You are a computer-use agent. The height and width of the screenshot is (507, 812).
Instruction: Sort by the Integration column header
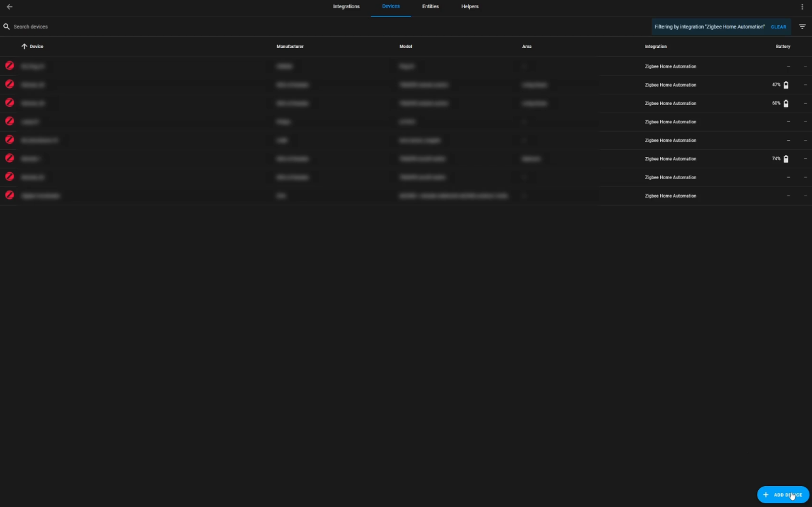(656, 47)
